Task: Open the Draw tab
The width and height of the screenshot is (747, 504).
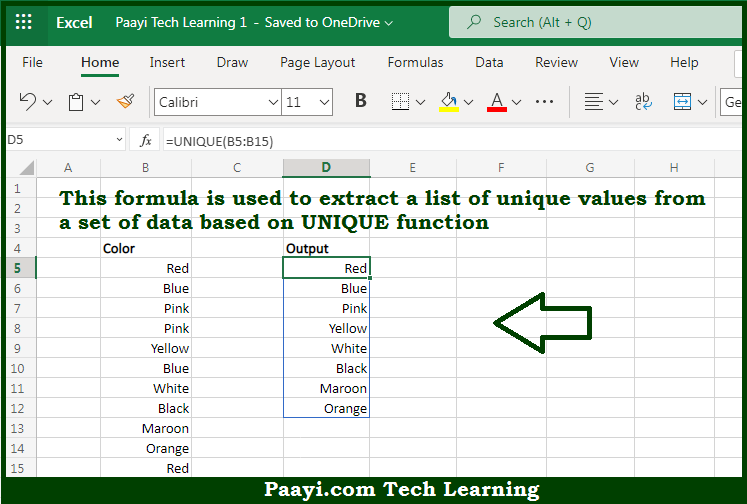Action: (x=232, y=62)
